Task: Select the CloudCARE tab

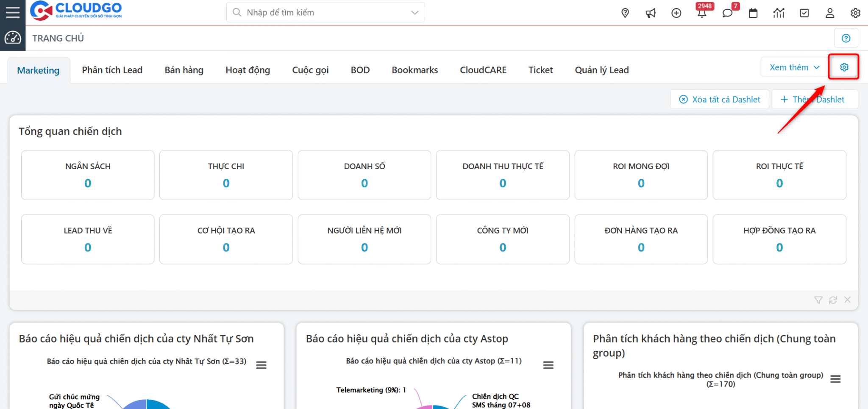Action: (483, 70)
